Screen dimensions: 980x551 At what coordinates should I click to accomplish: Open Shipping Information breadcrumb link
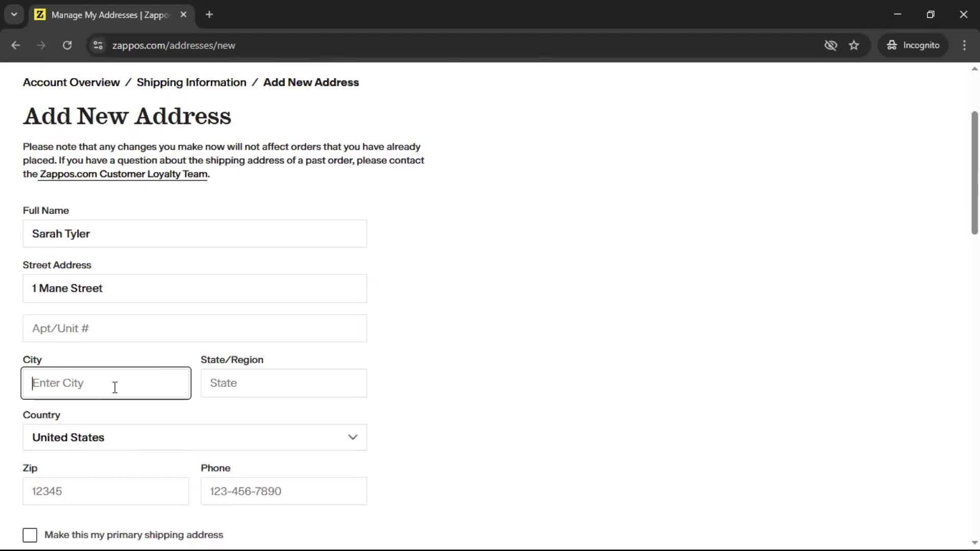click(191, 83)
